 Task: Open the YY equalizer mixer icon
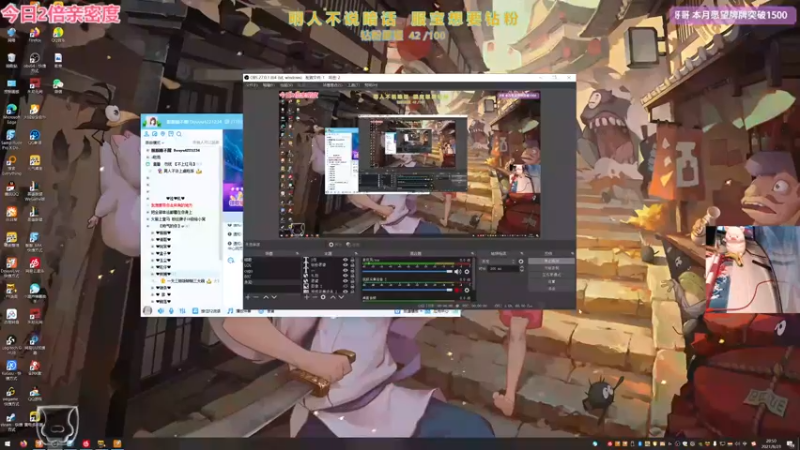(183, 311)
